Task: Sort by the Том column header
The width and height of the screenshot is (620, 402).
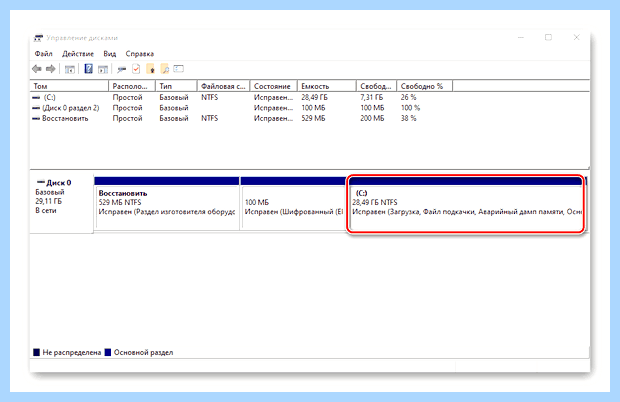Action: (x=69, y=86)
